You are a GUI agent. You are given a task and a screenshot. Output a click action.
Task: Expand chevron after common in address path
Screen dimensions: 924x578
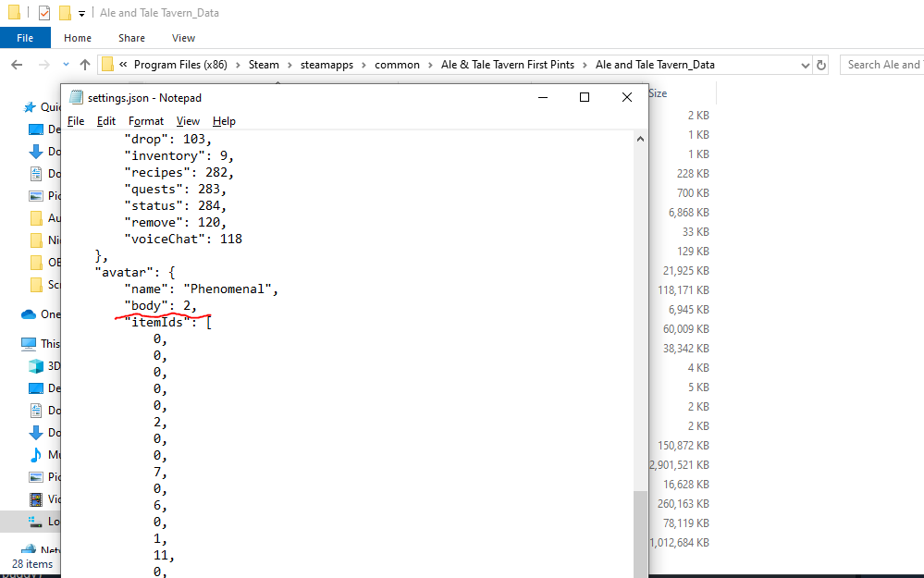click(430, 65)
